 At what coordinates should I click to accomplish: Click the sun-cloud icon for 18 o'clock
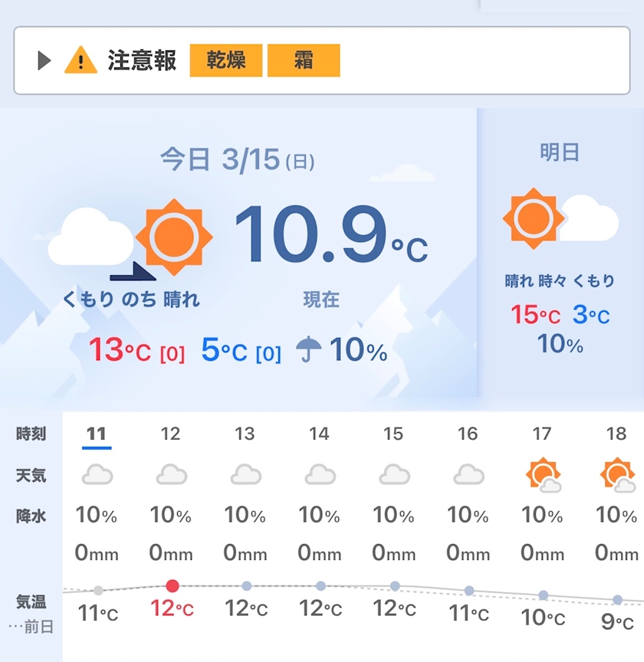tap(617, 475)
